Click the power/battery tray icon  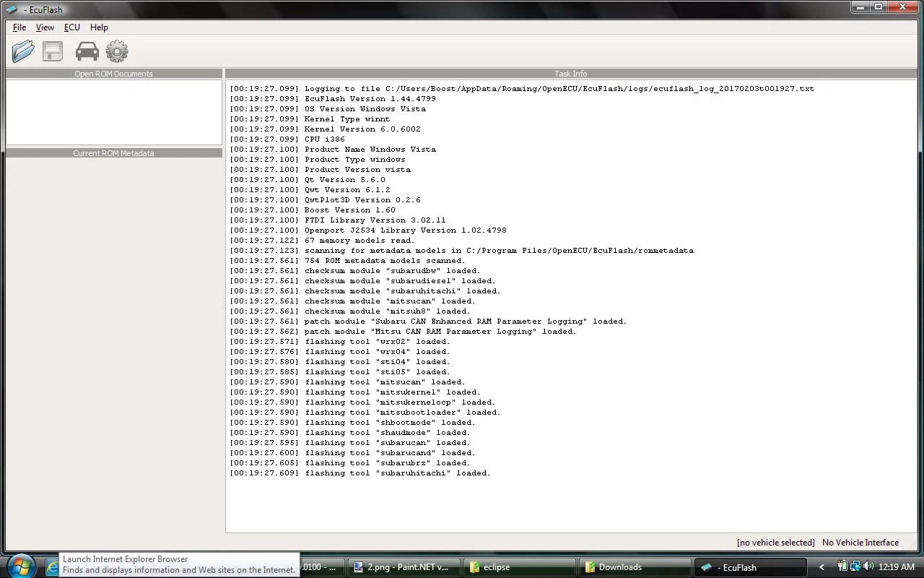click(x=842, y=566)
